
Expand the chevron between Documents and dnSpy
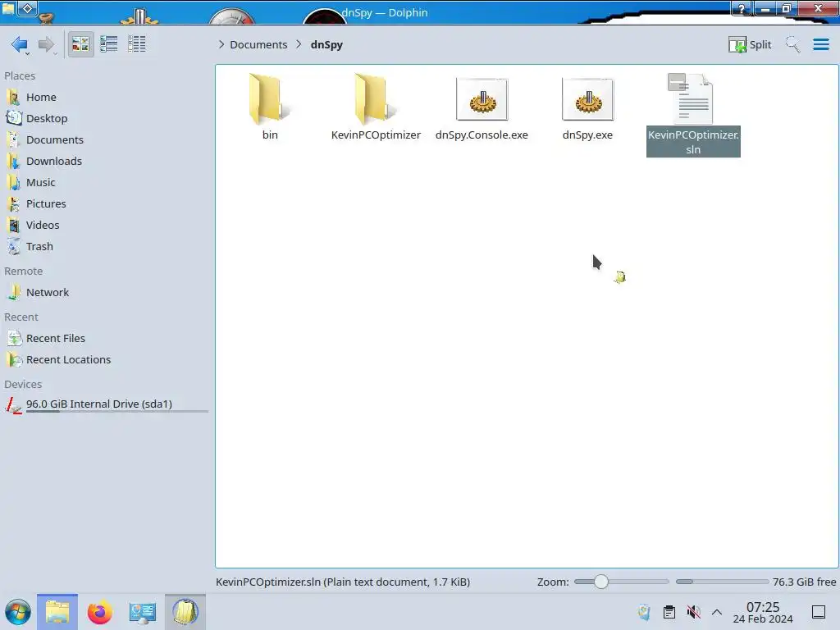coord(299,44)
